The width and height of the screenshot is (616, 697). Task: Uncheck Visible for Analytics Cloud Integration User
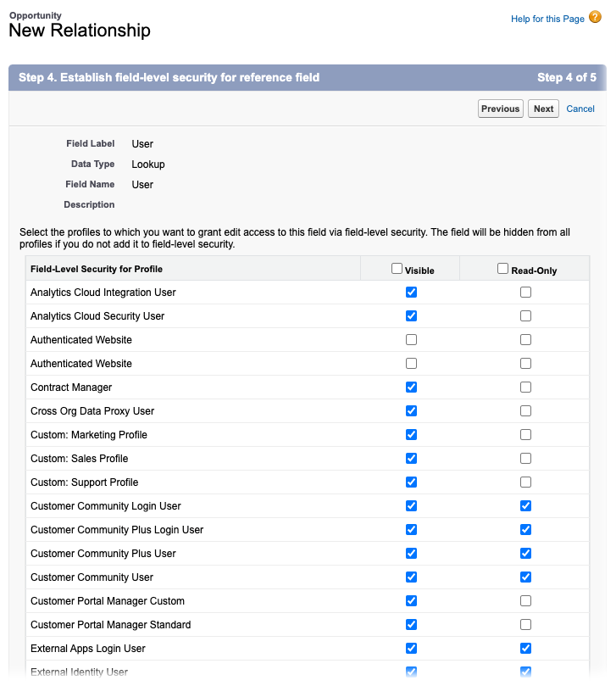tap(411, 292)
